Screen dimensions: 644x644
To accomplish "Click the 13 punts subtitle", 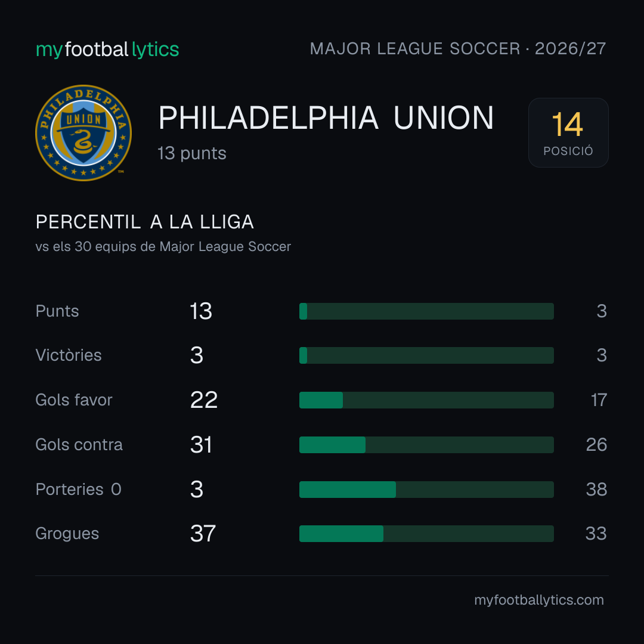I will tap(192, 154).
